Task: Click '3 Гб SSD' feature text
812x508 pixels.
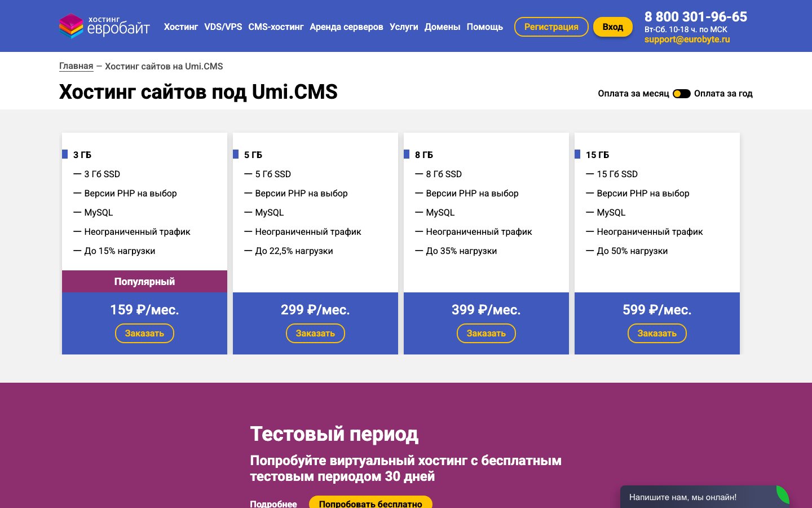Action: (x=102, y=174)
